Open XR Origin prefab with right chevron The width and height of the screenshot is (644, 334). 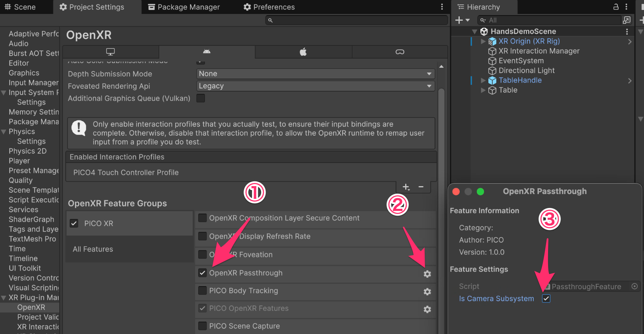click(630, 41)
